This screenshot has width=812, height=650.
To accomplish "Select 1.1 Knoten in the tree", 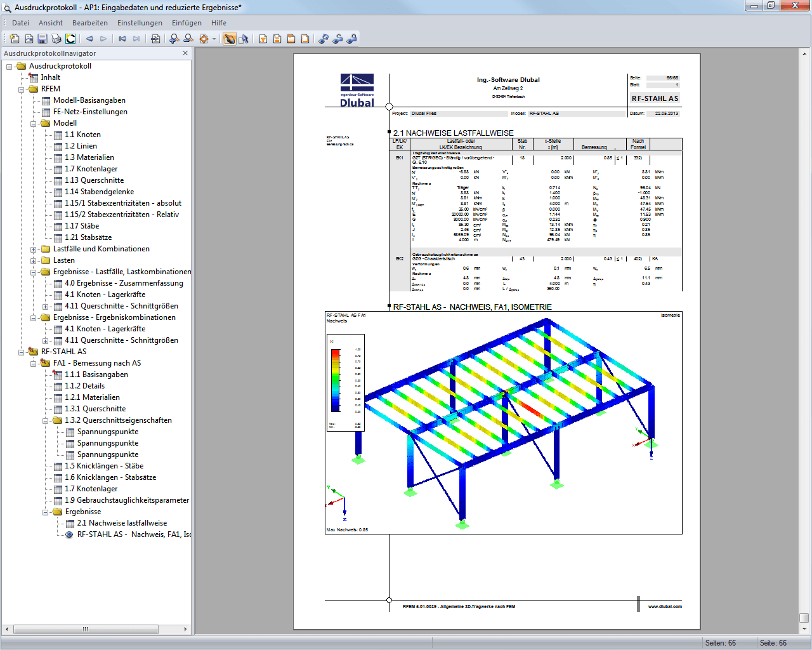I will point(82,135).
